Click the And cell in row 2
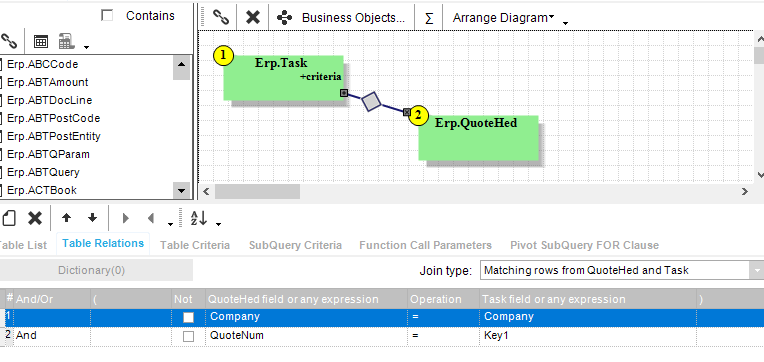 (52, 336)
